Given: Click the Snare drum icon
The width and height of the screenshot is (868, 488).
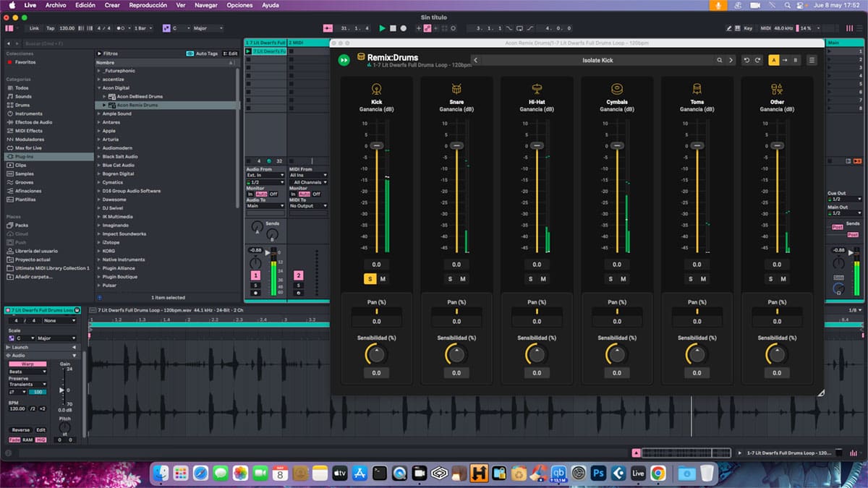Looking at the screenshot, I should pos(456,90).
